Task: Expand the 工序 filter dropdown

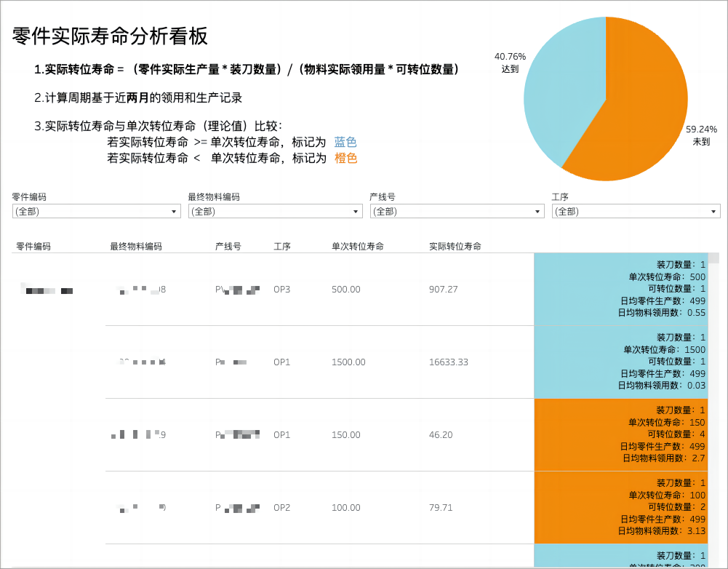Action: pos(636,212)
